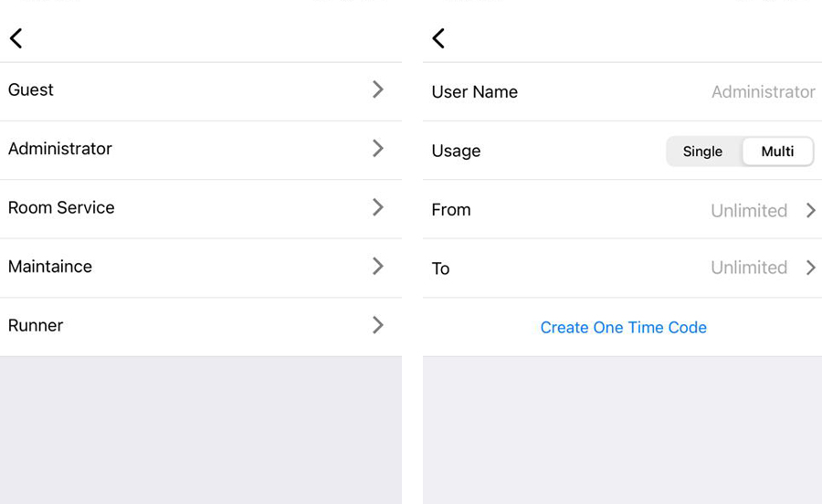Select Single usage option
Screen dimensions: 822x504
(702, 152)
